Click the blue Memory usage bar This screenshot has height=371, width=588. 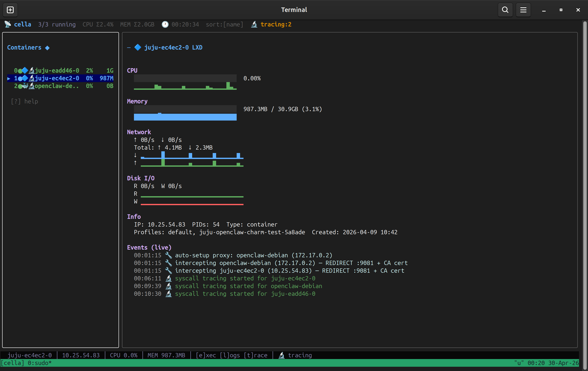[x=185, y=117]
